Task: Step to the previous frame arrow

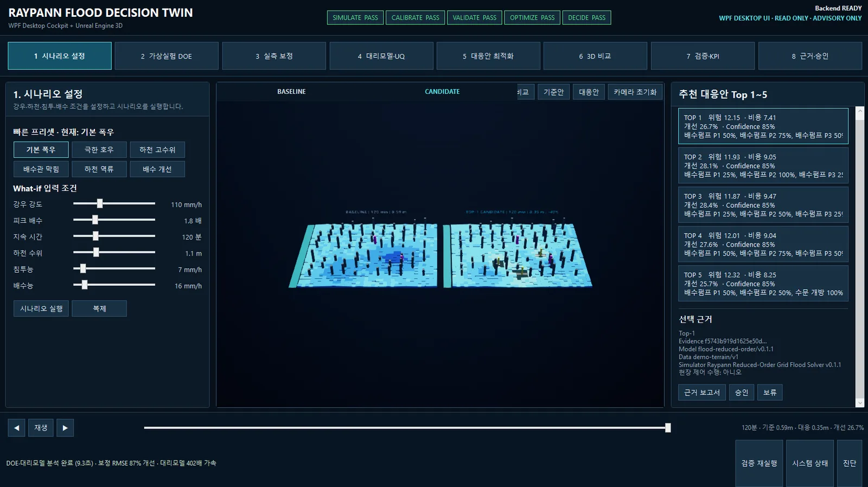Action: [x=16, y=428]
